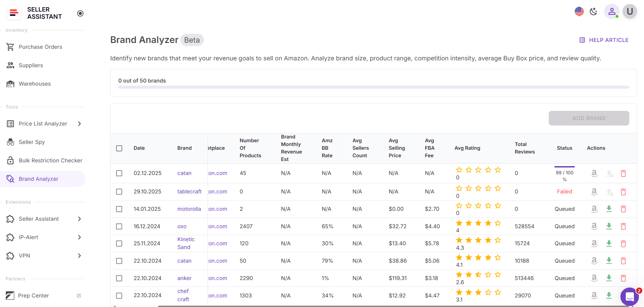Delete the tablecraft row
644x307 pixels.
click(x=623, y=192)
